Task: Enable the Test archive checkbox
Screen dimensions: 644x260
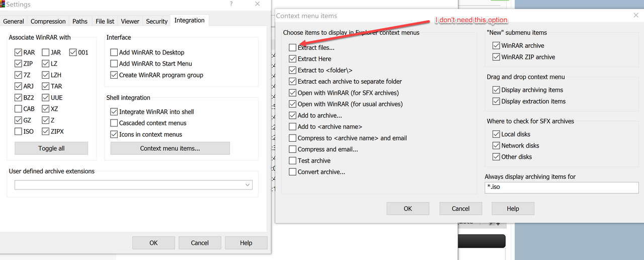Action: click(x=293, y=161)
